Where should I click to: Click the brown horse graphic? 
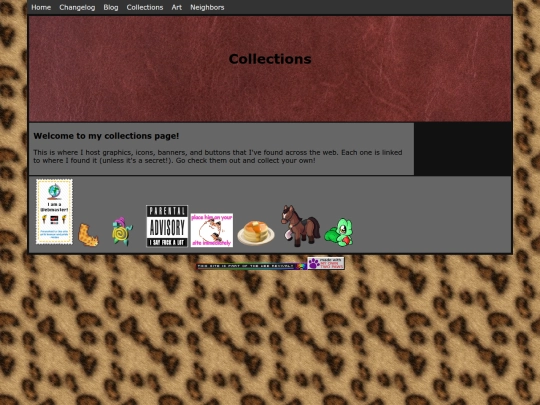tap(300, 226)
